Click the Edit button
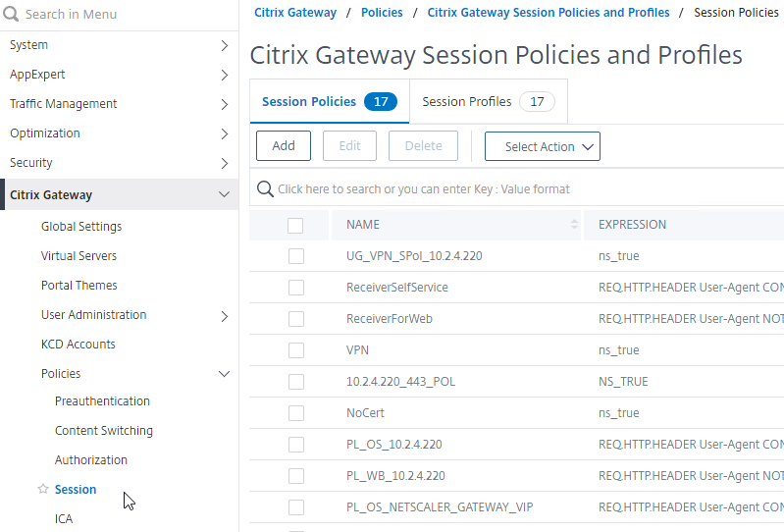784x532 pixels. pos(349,146)
